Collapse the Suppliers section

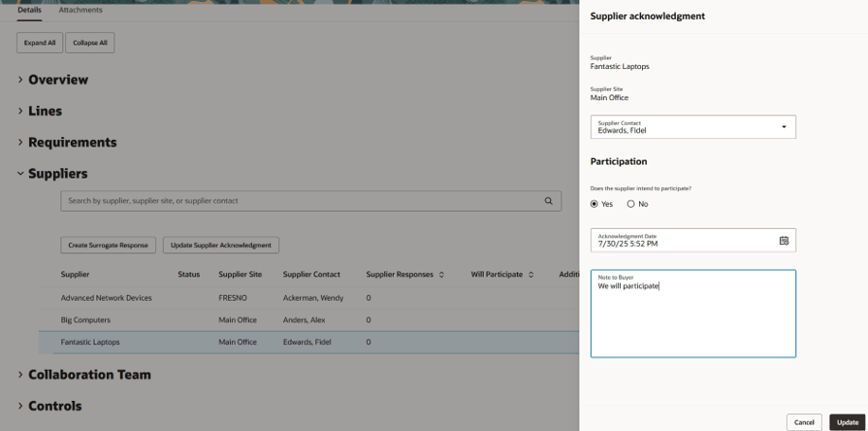(20, 174)
